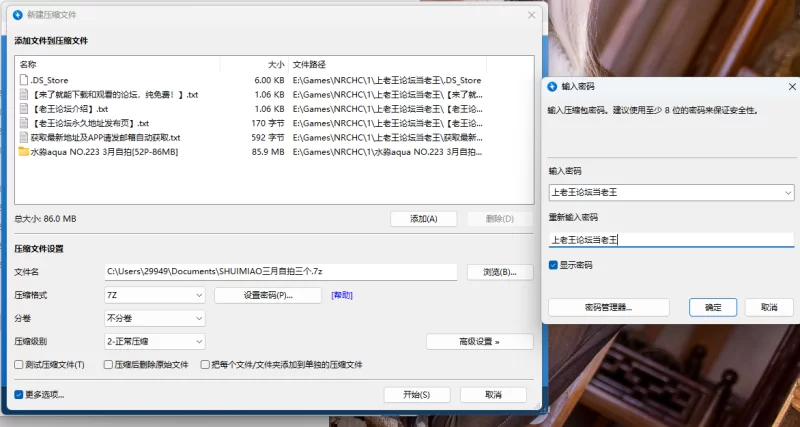Click text file icon for 【老王论坛永久地址发布页】.txt
The height and width of the screenshot is (427, 800).
click(23, 123)
